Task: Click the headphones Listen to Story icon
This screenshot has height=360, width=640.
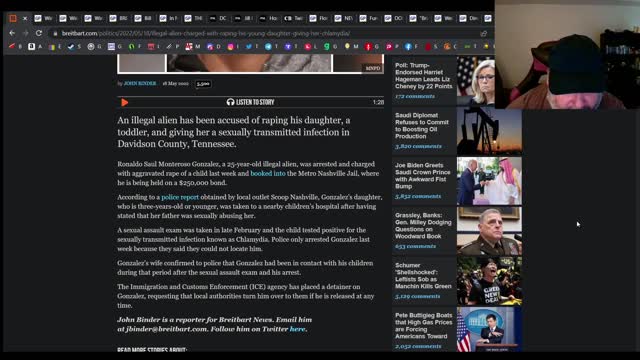Action: (230, 102)
